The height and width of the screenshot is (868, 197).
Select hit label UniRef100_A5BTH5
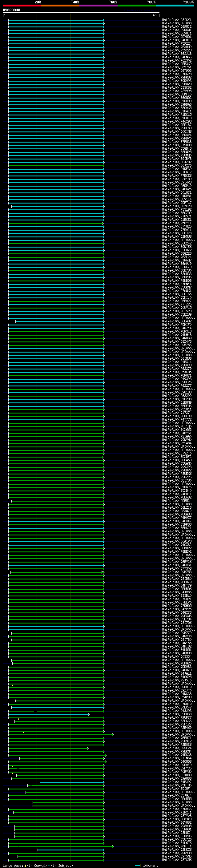[x=177, y=785]
